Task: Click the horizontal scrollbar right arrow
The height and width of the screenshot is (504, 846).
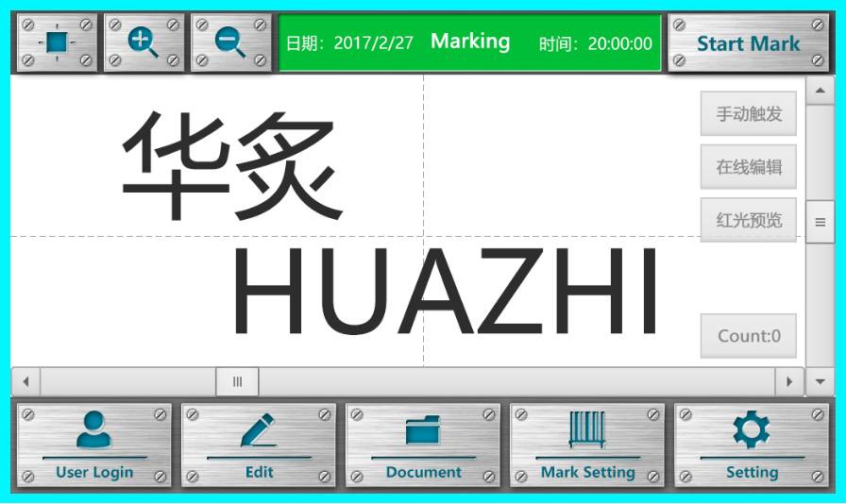Action: coord(789,381)
